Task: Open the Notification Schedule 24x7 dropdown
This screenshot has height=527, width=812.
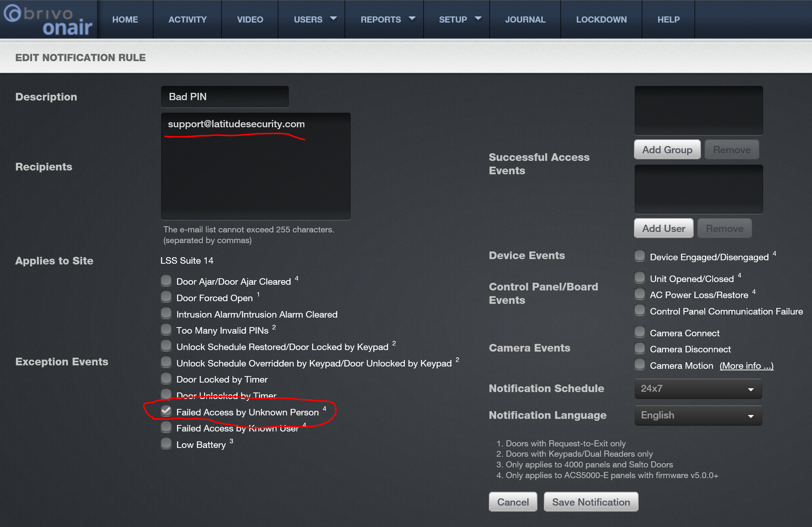Action: pyautogui.click(x=698, y=389)
